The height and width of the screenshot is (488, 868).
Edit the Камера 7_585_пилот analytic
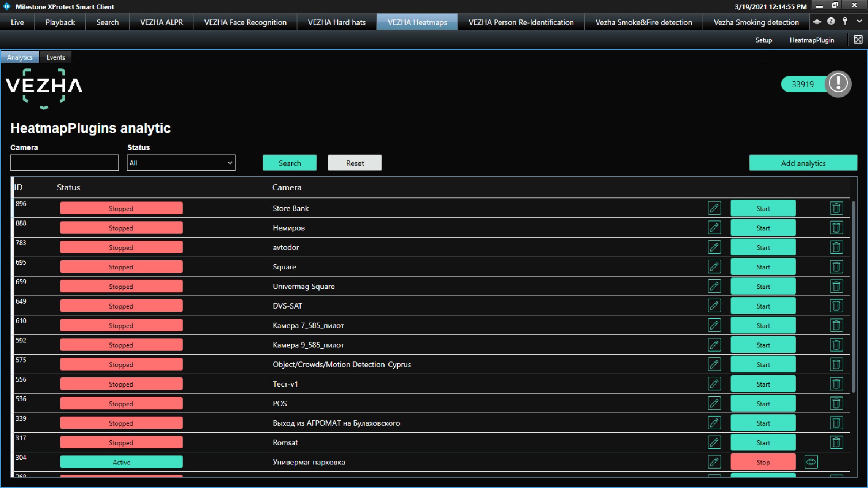coord(714,325)
